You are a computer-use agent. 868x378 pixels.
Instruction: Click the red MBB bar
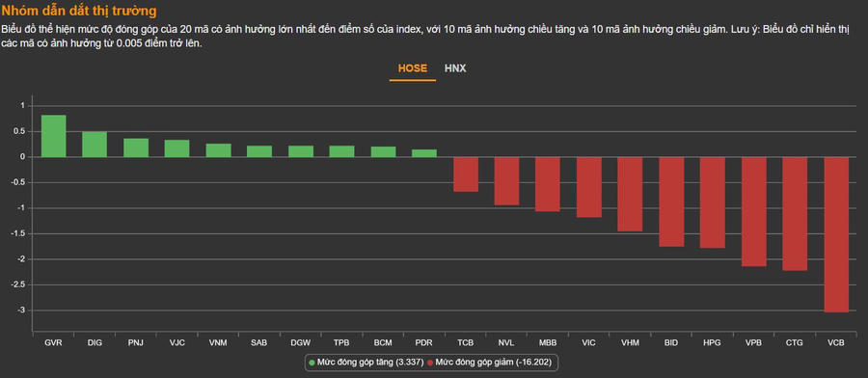[x=548, y=184]
